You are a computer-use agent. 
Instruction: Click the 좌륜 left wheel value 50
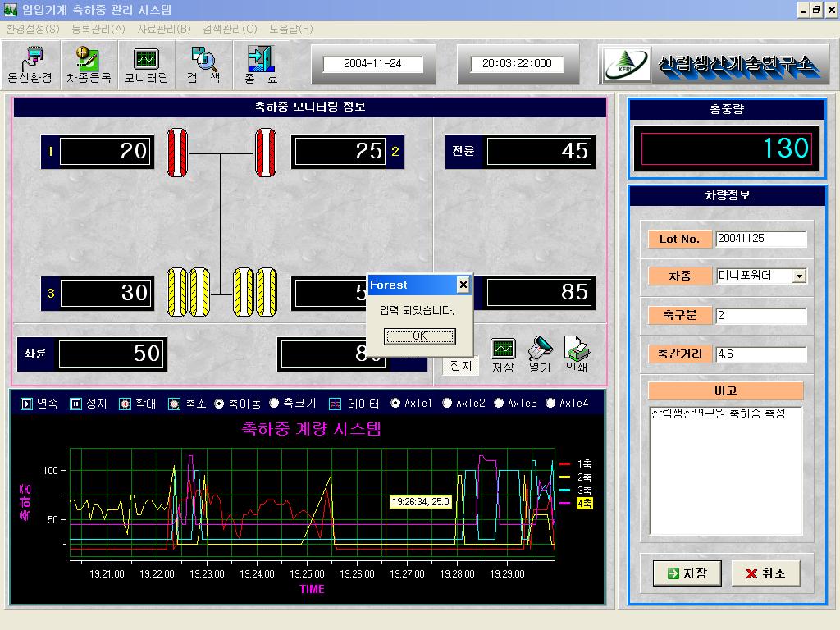(111, 354)
